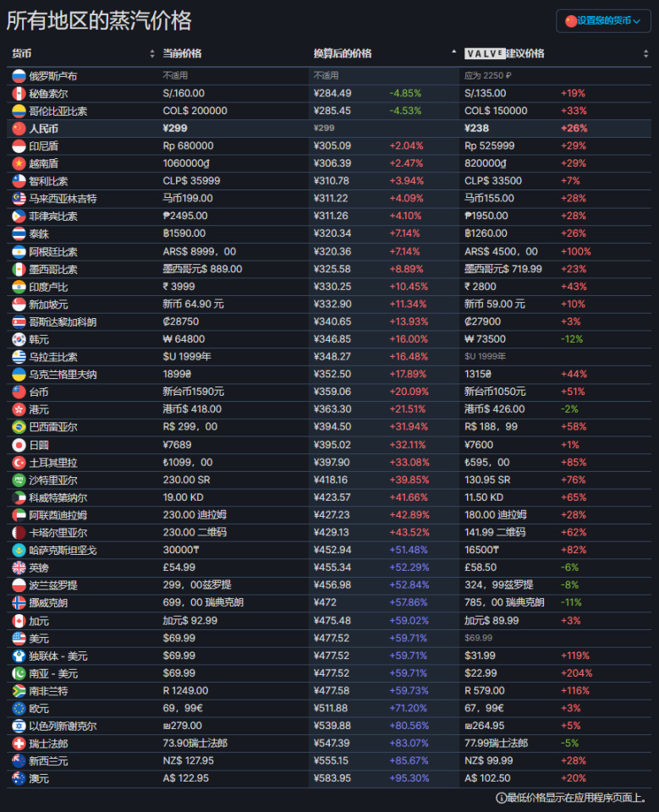Sort table by 货币 column header
The width and height of the screenshot is (659, 812).
tap(22, 53)
